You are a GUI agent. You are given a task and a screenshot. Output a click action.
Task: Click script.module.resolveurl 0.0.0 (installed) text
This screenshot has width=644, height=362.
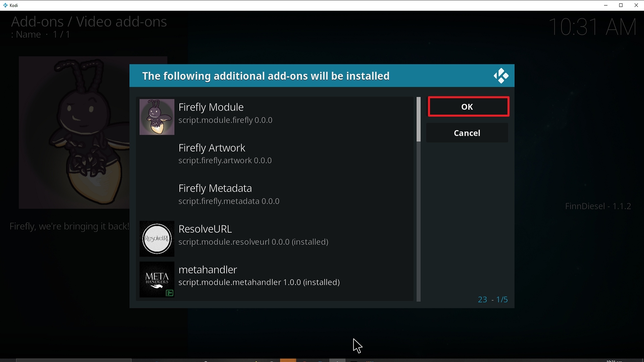coord(253,242)
